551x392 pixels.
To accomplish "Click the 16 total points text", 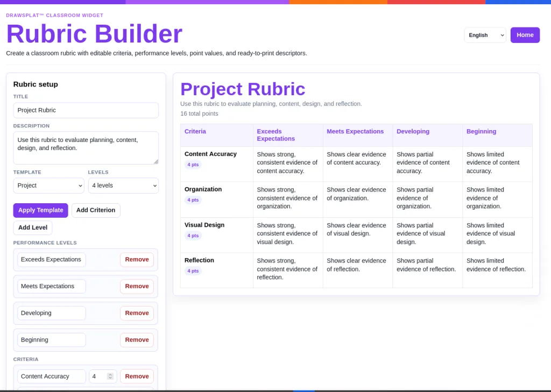I will [199, 113].
